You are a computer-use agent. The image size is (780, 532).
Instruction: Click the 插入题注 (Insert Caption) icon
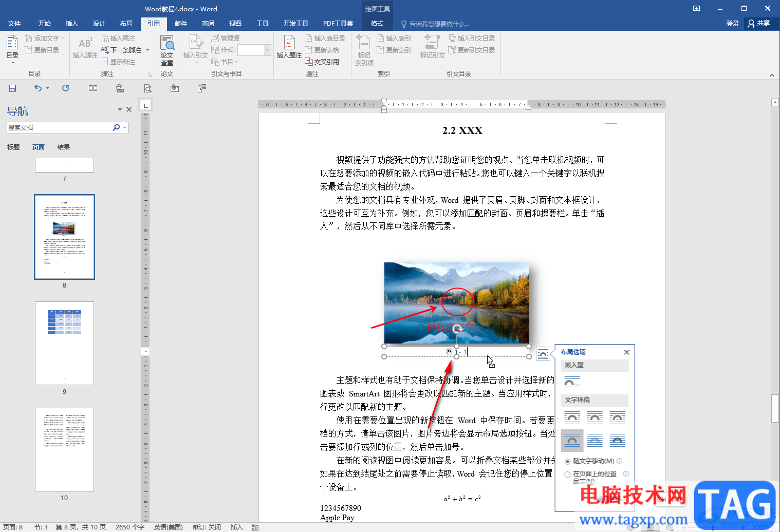click(x=289, y=44)
